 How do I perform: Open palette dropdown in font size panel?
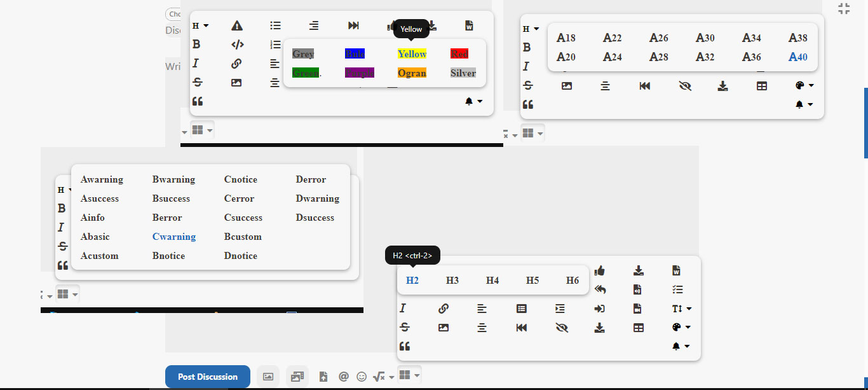click(x=804, y=85)
